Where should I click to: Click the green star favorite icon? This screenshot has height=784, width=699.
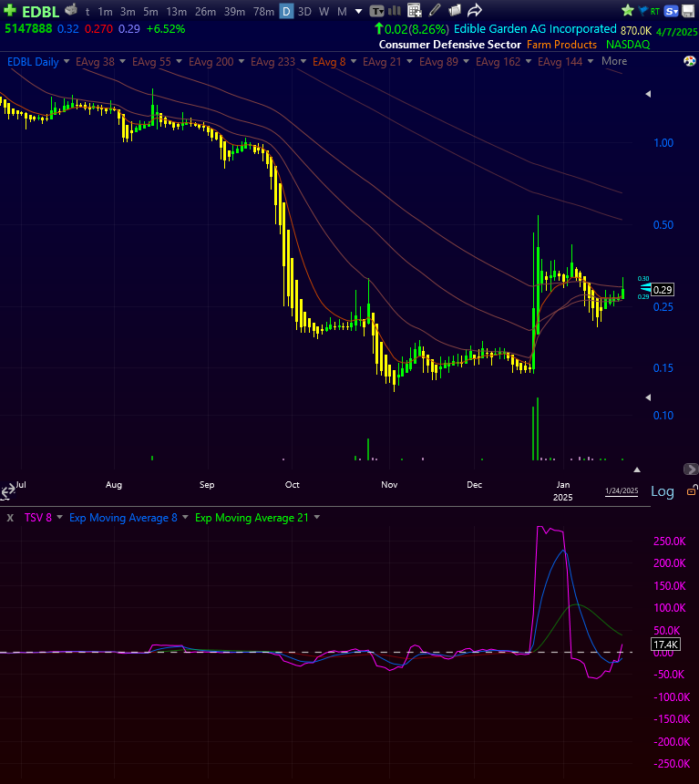(x=628, y=11)
